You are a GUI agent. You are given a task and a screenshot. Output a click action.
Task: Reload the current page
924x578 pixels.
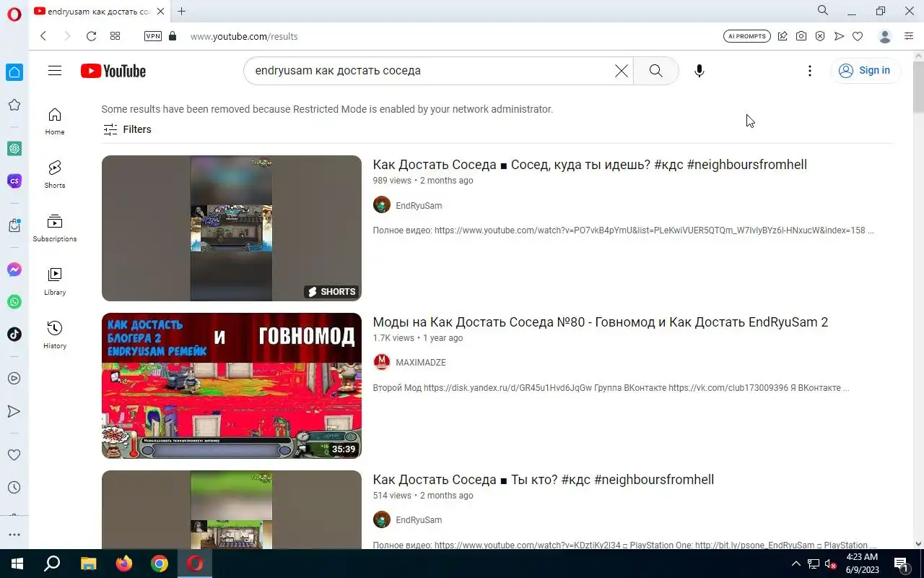91,36
